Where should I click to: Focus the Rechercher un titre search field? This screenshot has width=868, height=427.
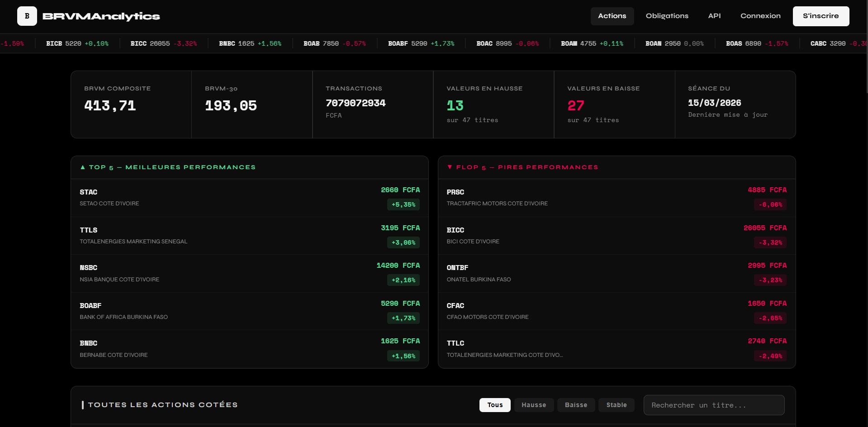pos(713,405)
